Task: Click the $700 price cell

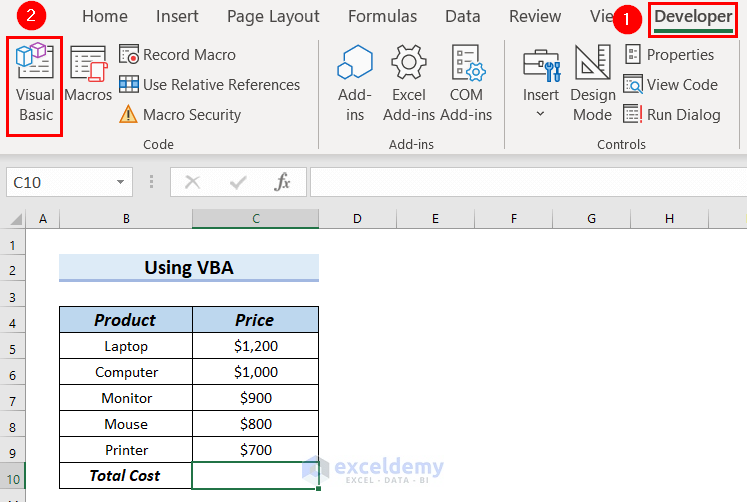Action: coord(255,450)
